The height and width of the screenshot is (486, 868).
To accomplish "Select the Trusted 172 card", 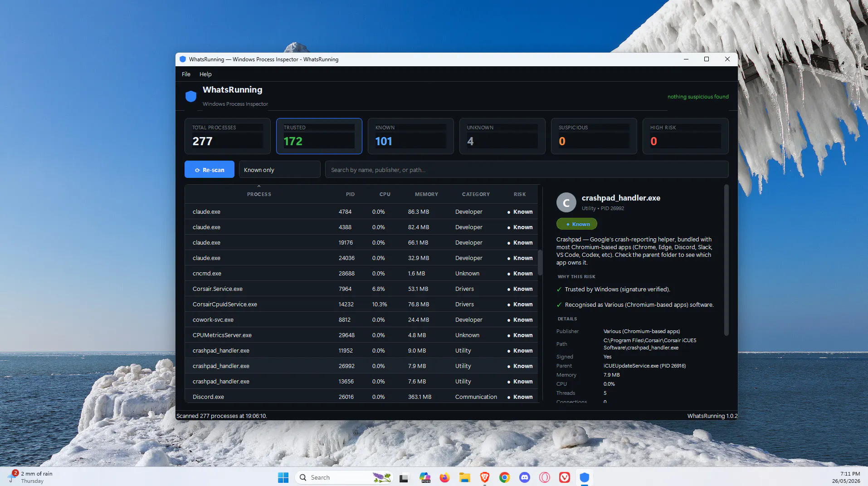I will pos(319,136).
